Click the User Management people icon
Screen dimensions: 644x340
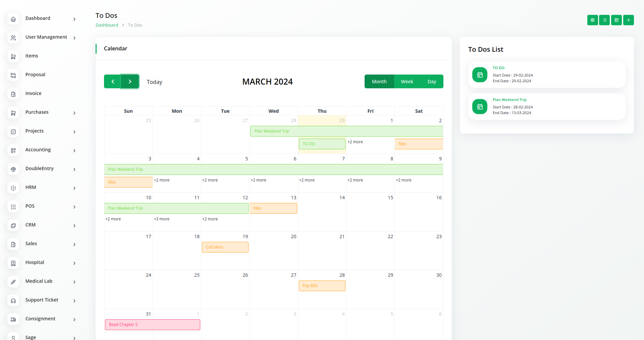[13, 38]
